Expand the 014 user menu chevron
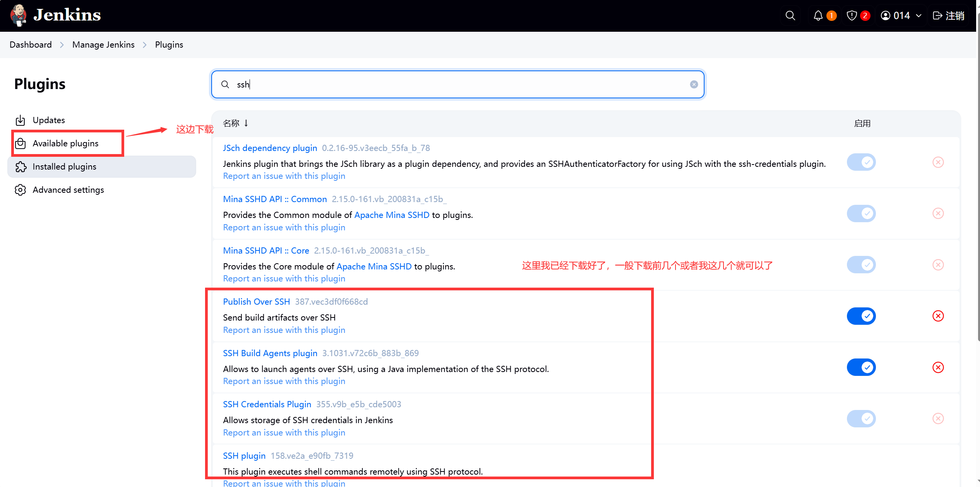Viewport: 980px width, 487px height. [919, 16]
